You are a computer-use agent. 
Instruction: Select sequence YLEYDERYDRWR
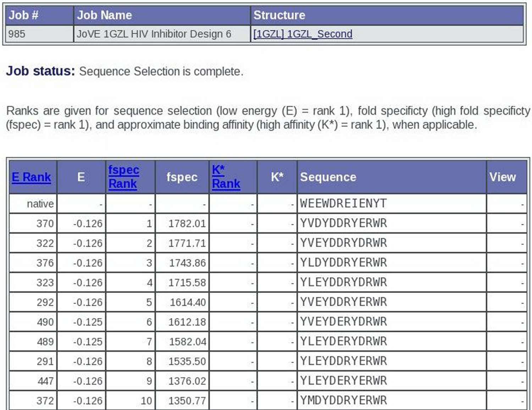(x=343, y=341)
